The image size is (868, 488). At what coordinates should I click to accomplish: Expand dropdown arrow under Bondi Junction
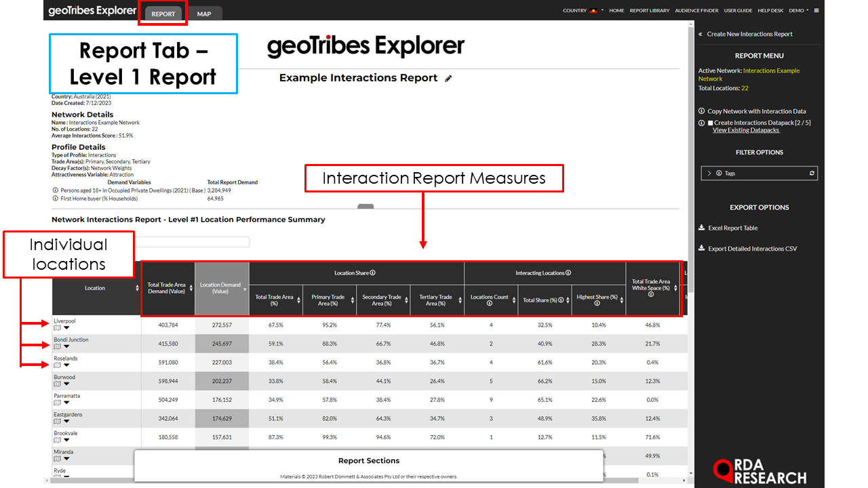tap(66, 347)
